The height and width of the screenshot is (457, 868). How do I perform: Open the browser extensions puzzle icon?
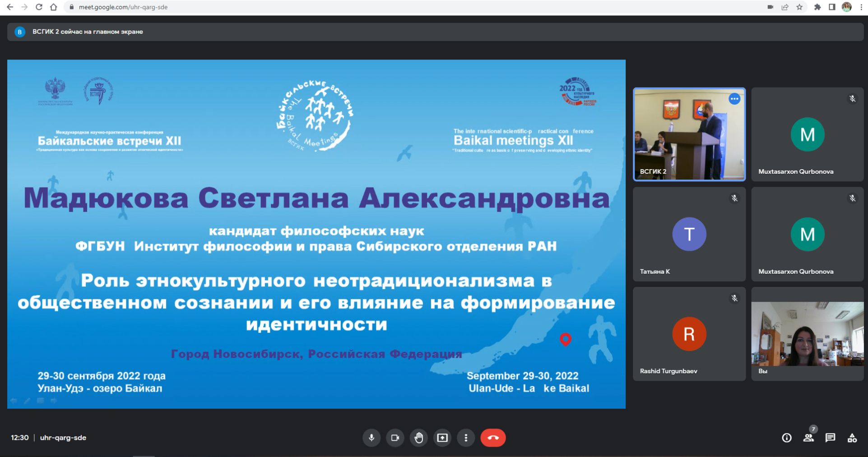(817, 7)
